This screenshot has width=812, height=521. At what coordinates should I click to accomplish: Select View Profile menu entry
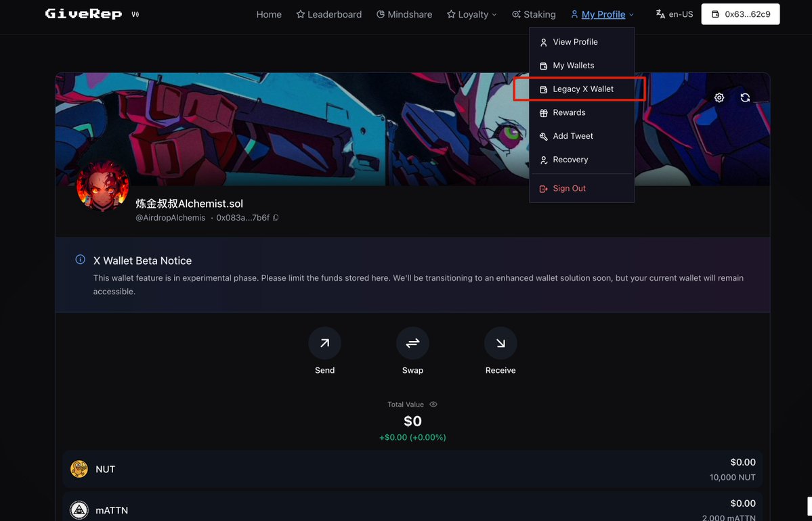click(582, 42)
